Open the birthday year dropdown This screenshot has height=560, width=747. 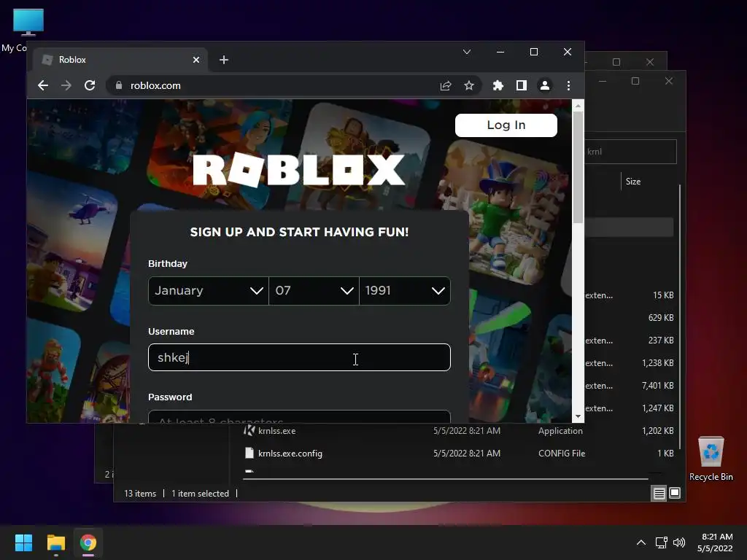coord(405,290)
